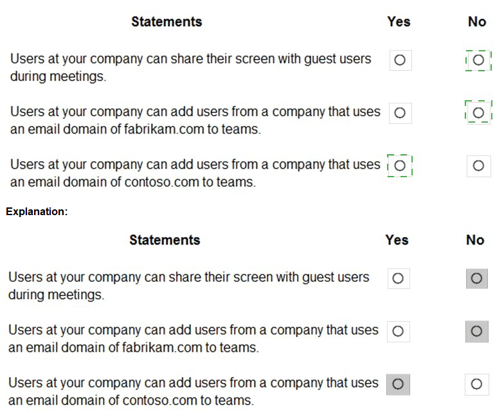Viewport: 504px width, 420px height.
Task: Select Yes for screen sharing statement in top table
Action: coord(400,60)
